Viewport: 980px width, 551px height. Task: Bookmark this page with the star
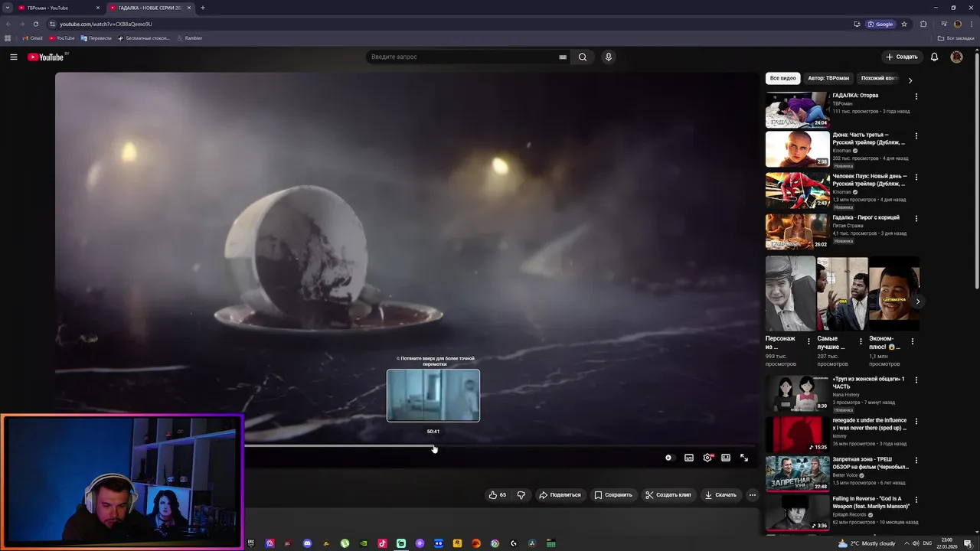click(904, 24)
